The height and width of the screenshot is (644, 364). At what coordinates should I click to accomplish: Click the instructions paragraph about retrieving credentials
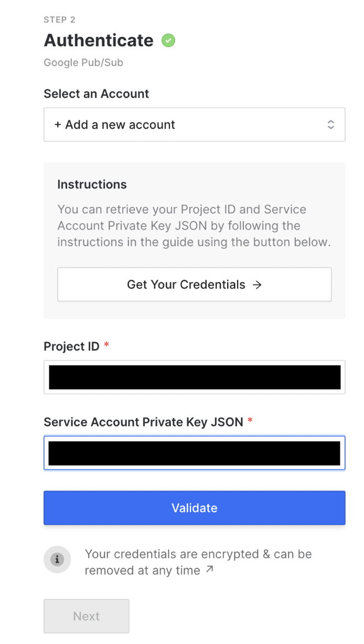[194, 226]
